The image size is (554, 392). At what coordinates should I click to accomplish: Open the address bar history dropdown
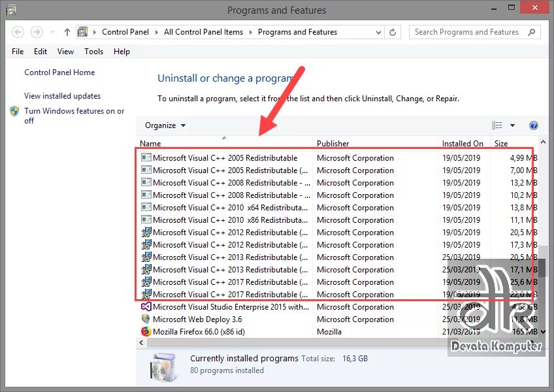click(x=378, y=32)
